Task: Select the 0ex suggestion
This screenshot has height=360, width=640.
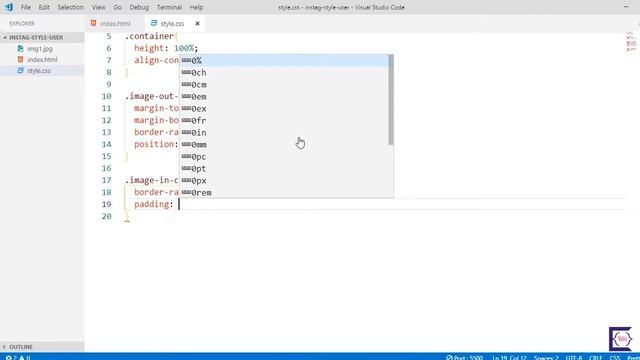Action: [284, 109]
